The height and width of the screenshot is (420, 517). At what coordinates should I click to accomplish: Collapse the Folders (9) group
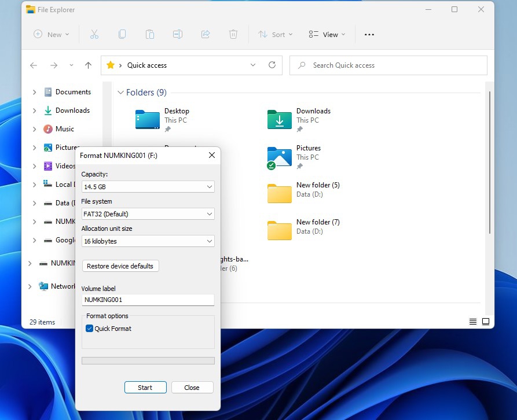point(120,93)
